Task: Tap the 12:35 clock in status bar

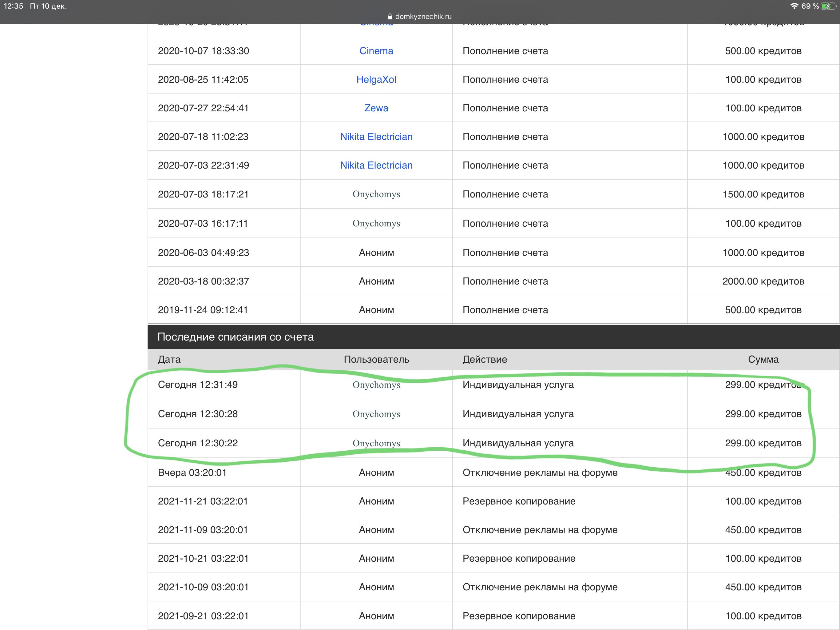Action: tap(13, 6)
